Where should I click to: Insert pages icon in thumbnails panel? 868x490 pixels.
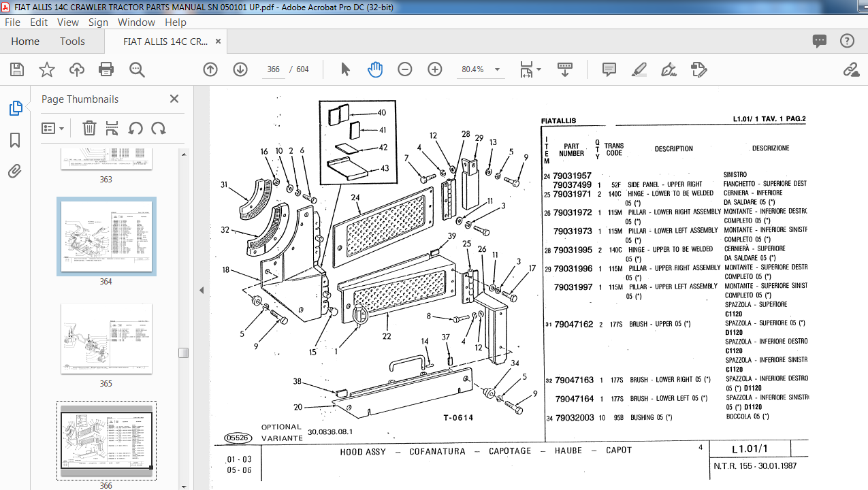[x=112, y=128]
